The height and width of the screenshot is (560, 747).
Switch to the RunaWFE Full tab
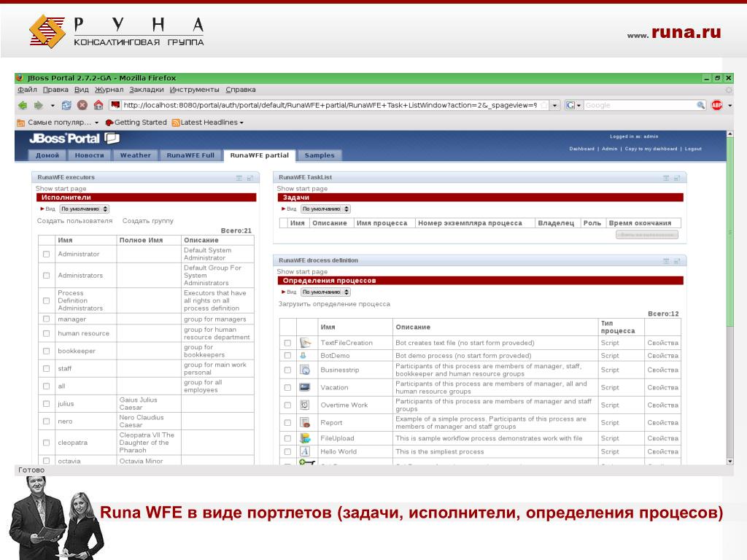(190, 155)
